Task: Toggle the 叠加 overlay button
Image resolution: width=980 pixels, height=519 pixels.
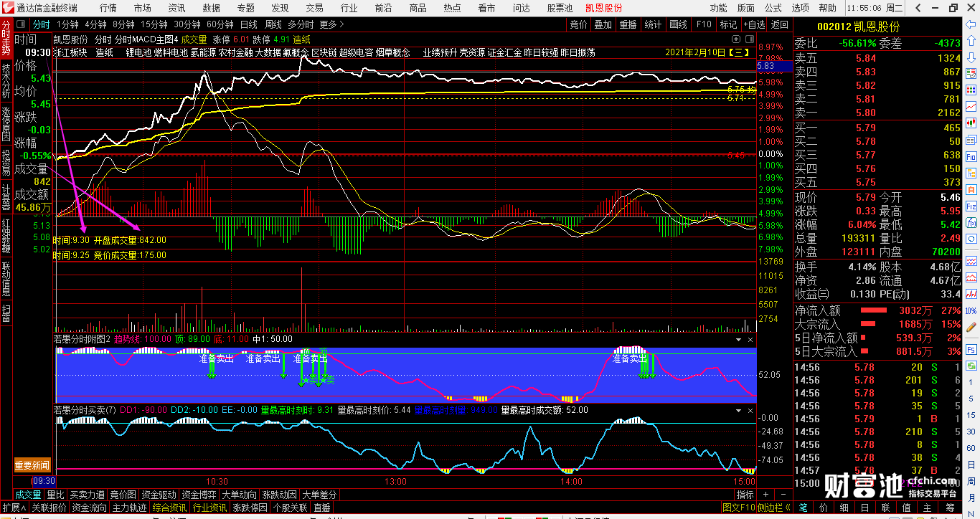Action: pyautogui.click(x=603, y=24)
